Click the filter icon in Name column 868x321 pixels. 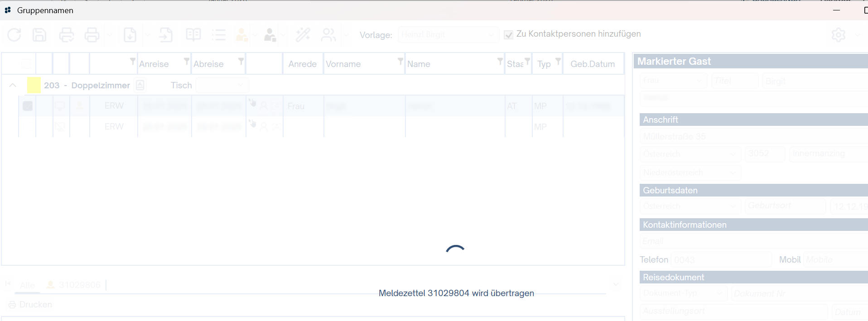(x=500, y=61)
